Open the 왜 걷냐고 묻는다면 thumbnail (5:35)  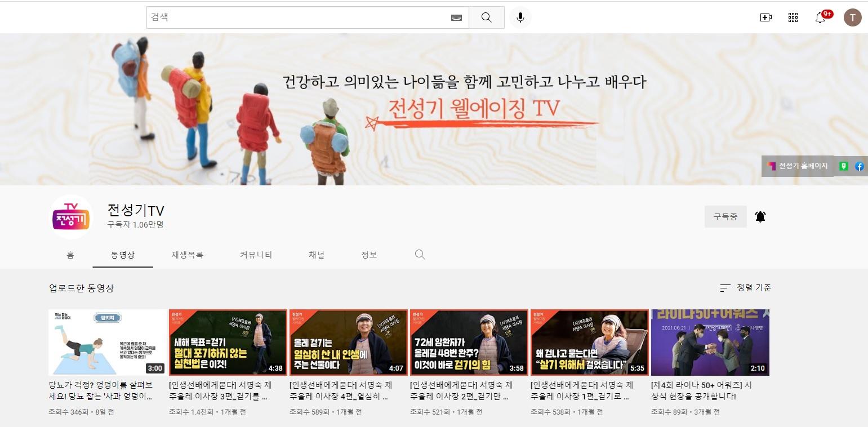click(590, 342)
